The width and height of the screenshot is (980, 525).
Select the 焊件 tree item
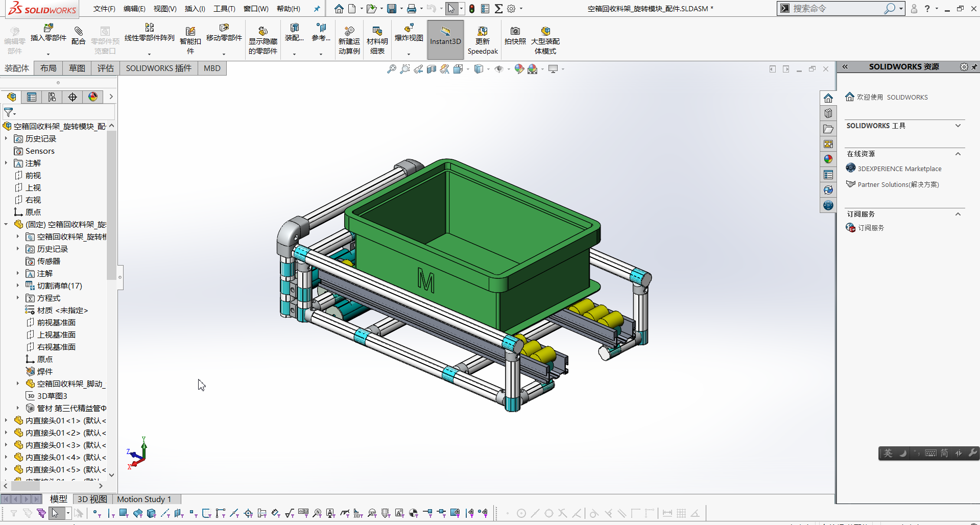(45, 371)
